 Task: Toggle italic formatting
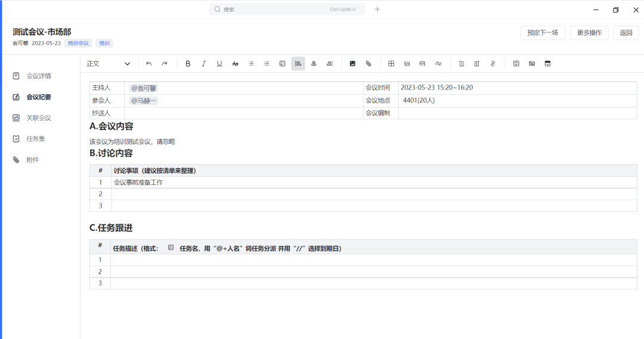203,64
